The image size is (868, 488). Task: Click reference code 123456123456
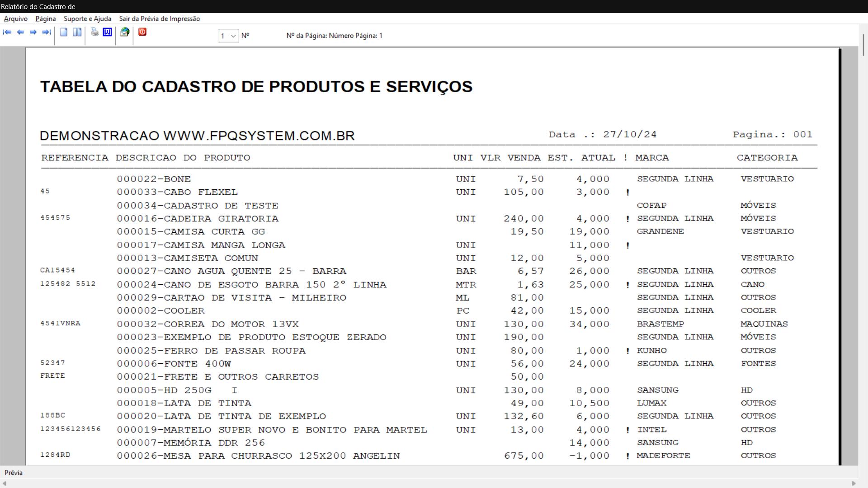pyautogui.click(x=71, y=429)
